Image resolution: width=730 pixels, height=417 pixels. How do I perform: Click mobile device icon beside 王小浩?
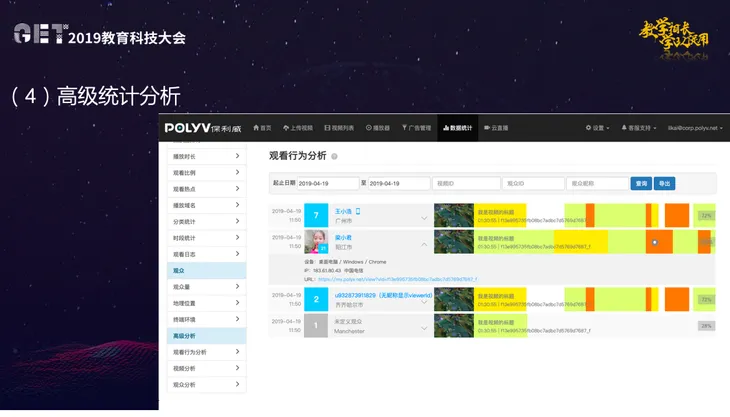coord(358,211)
